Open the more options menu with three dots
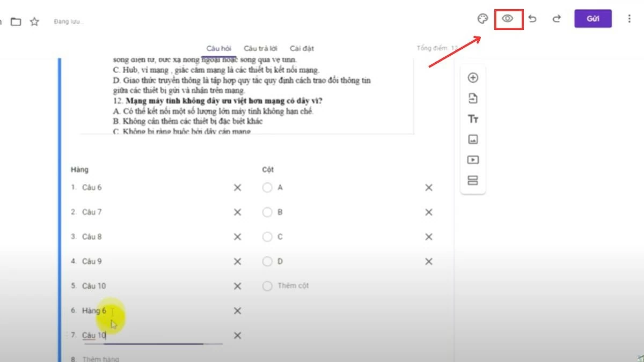The height and width of the screenshot is (362, 644). [629, 18]
